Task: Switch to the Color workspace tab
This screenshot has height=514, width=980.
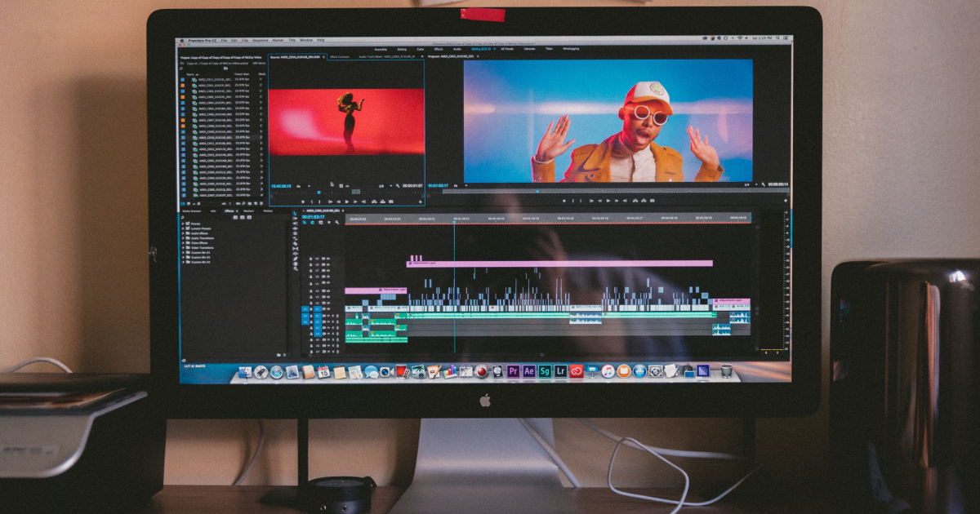Action: pos(421,49)
